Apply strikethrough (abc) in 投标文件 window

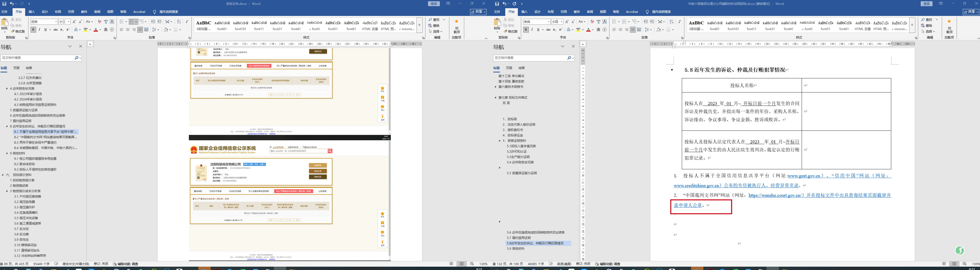(x=55, y=30)
